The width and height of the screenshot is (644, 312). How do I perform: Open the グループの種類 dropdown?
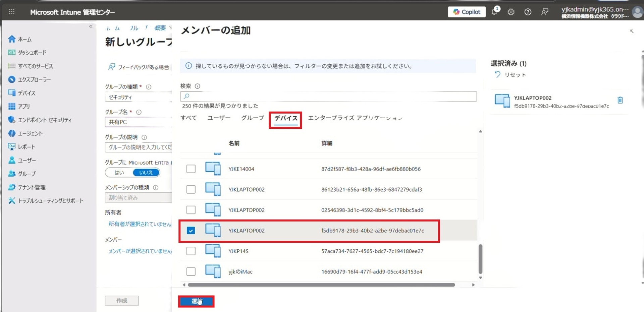138,97
